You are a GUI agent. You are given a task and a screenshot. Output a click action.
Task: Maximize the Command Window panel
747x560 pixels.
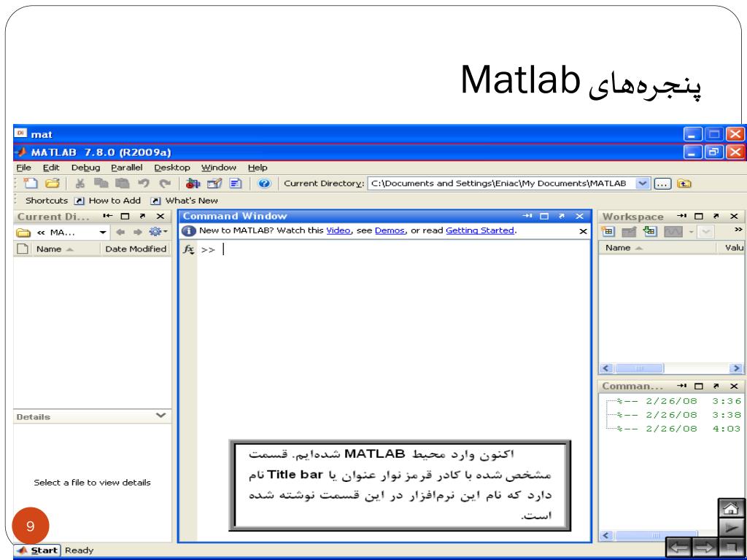click(544, 216)
